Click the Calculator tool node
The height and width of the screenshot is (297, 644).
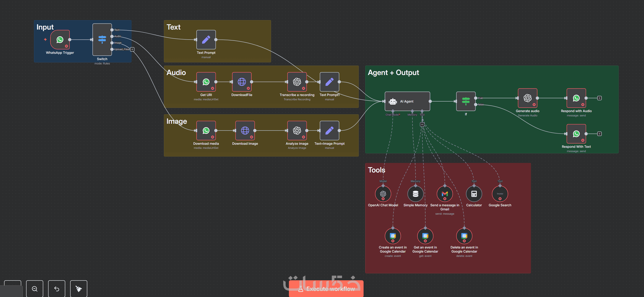[474, 194]
